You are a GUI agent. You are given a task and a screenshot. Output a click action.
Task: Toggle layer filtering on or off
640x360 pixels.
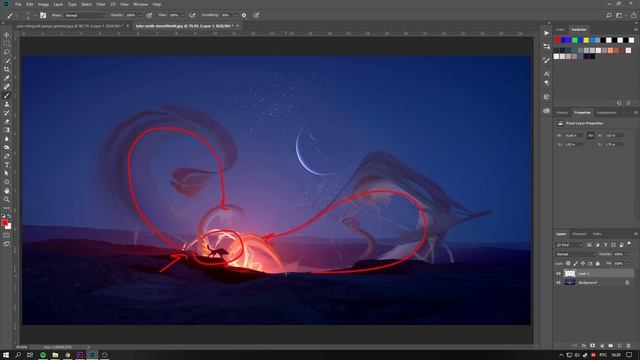coord(629,244)
